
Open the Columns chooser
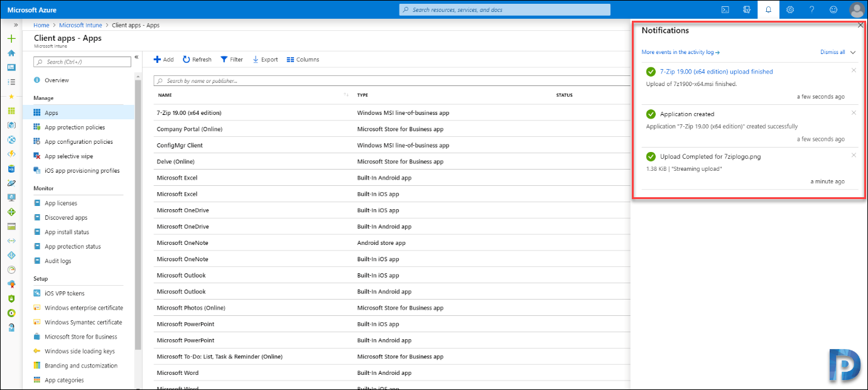point(303,60)
